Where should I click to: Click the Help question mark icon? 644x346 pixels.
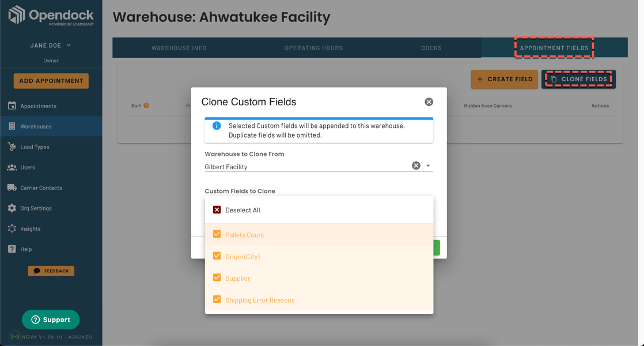tap(12, 249)
